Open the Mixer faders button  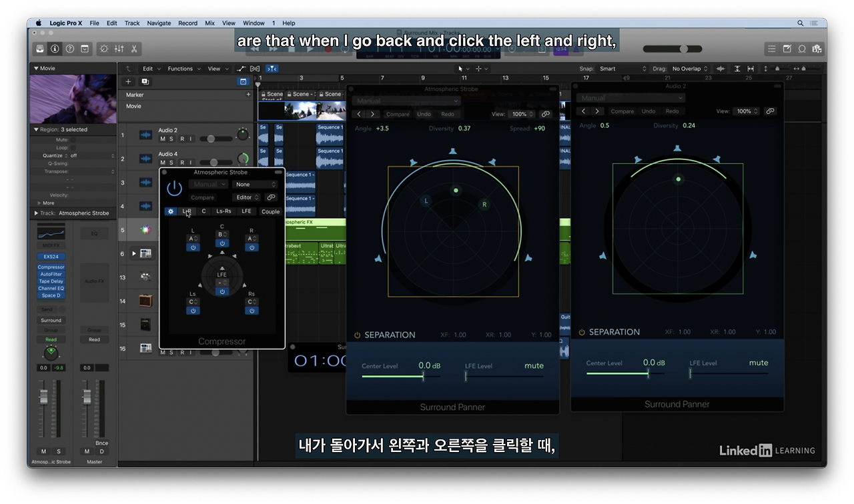pyautogui.click(x=119, y=49)
